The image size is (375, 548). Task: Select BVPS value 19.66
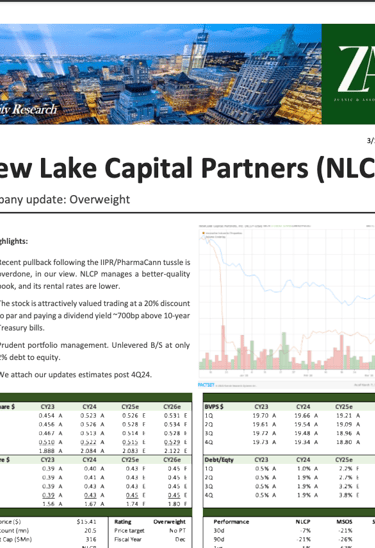point(303,416)
